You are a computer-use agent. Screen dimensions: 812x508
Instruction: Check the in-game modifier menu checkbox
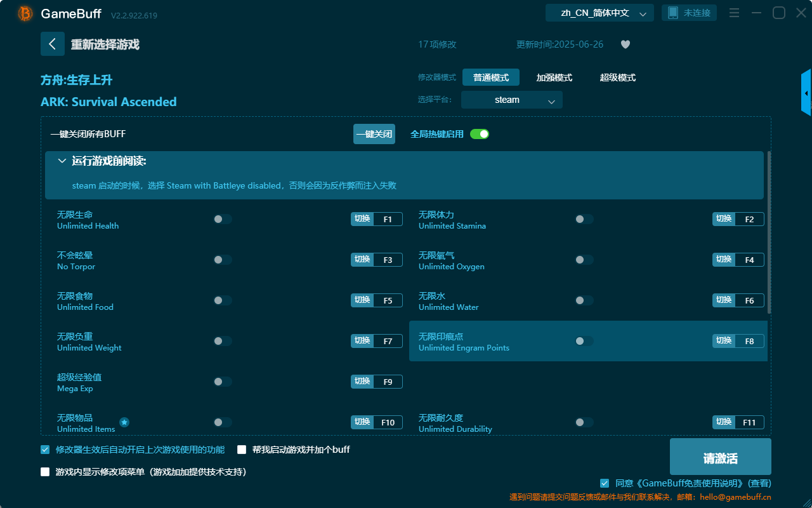[x=45, y=472]
